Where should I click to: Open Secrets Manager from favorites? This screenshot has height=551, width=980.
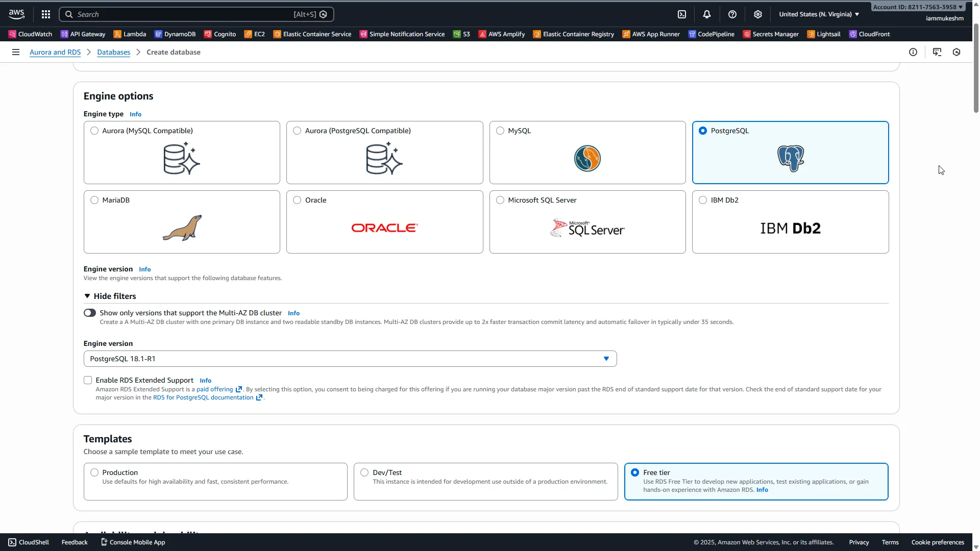771,34
